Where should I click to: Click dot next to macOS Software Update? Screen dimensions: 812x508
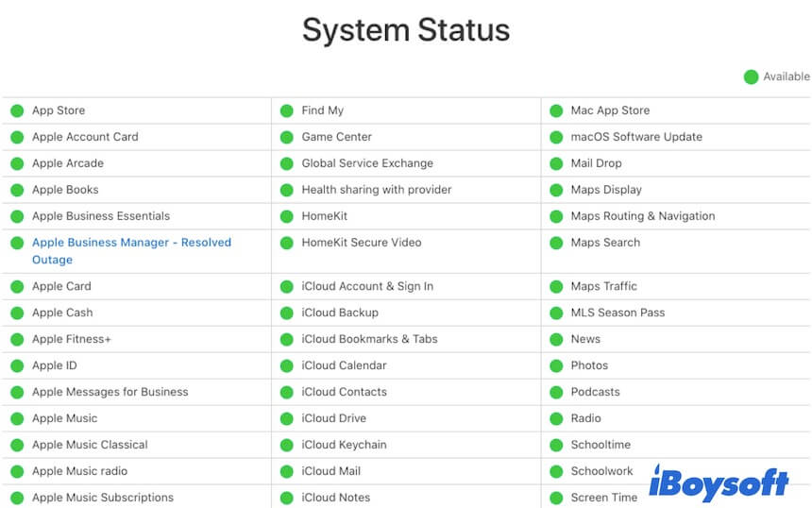[557, 137]
